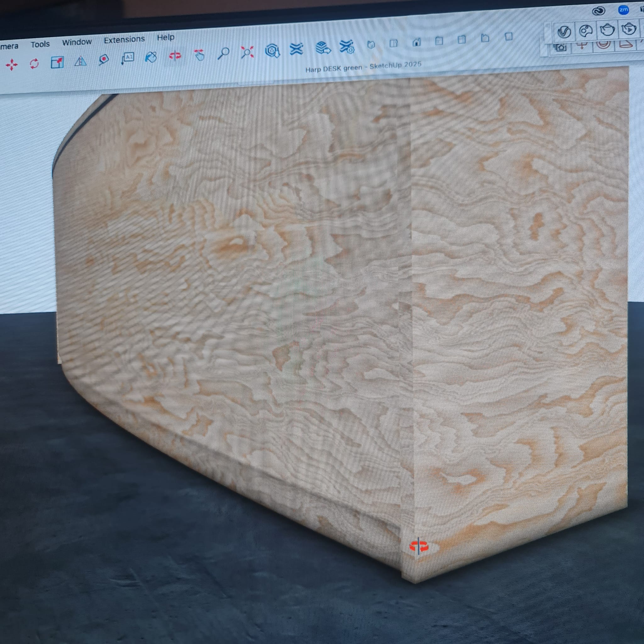The height and width of the screenshot is (644, 644).
Task: Start V-Ray teapot render
Action: pyautogui.click(x=607, y=30)
